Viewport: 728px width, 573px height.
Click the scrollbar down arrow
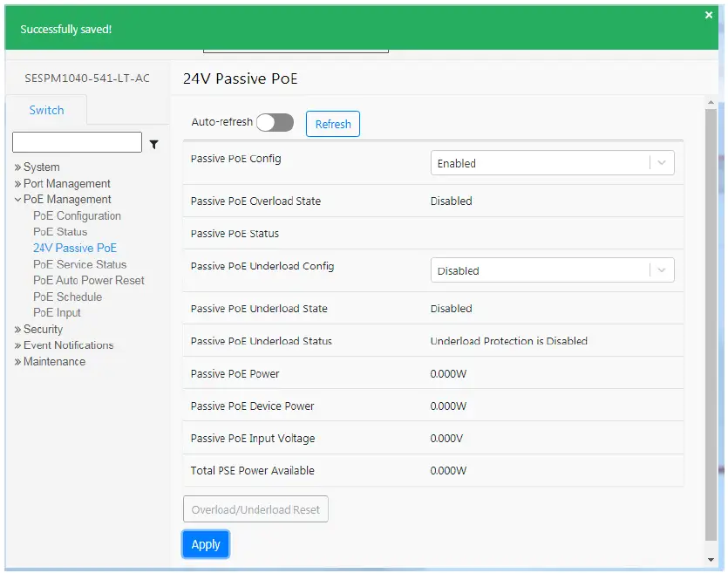tap(711, 559)
